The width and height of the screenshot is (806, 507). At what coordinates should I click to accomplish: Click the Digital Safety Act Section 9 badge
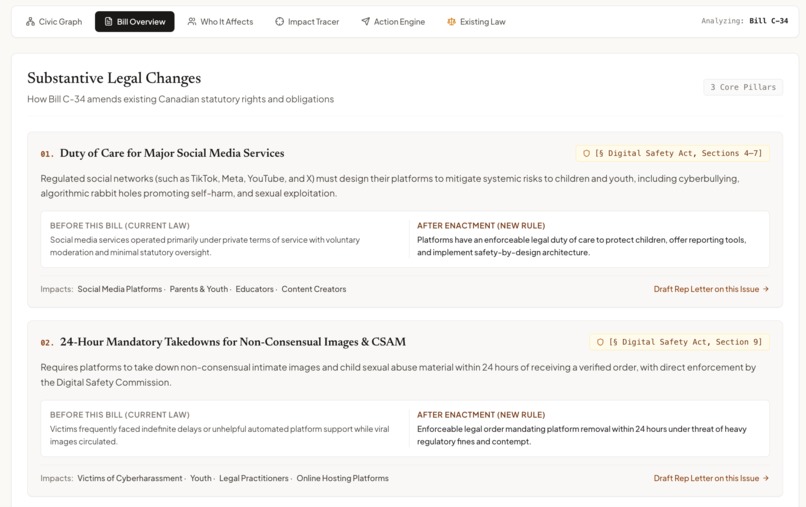[x=680, y=342]
